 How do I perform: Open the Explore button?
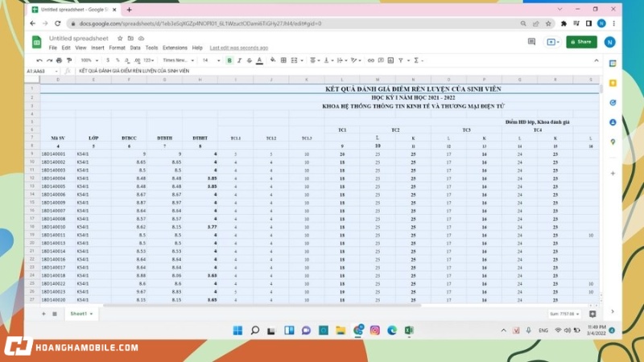tap(592, 314)
